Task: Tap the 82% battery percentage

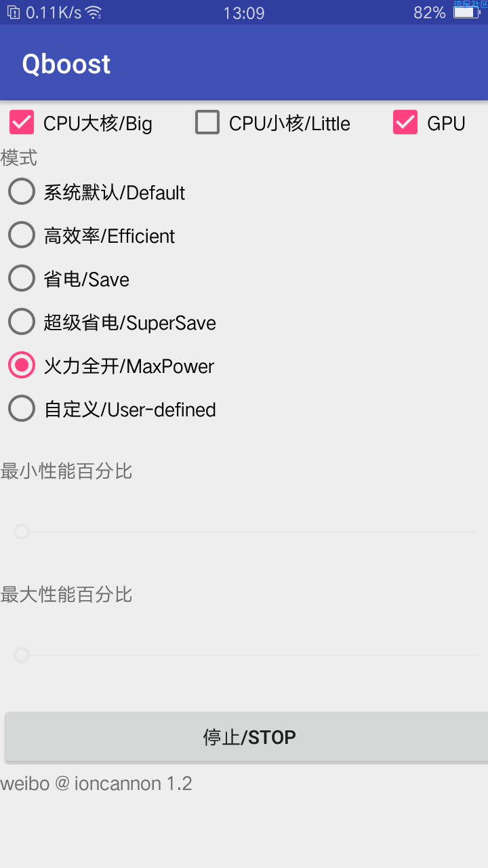Action: [430, 12]
